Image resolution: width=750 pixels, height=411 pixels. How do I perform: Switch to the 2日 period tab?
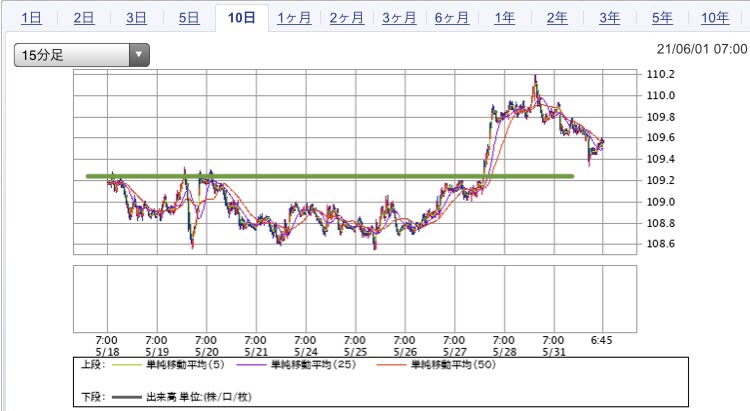84,18
